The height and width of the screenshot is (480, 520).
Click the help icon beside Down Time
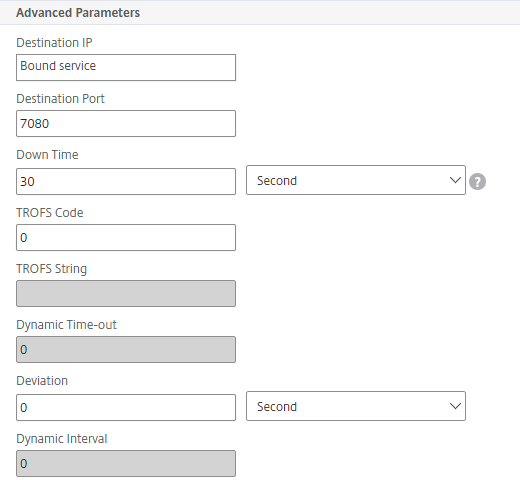click(477, 182)
